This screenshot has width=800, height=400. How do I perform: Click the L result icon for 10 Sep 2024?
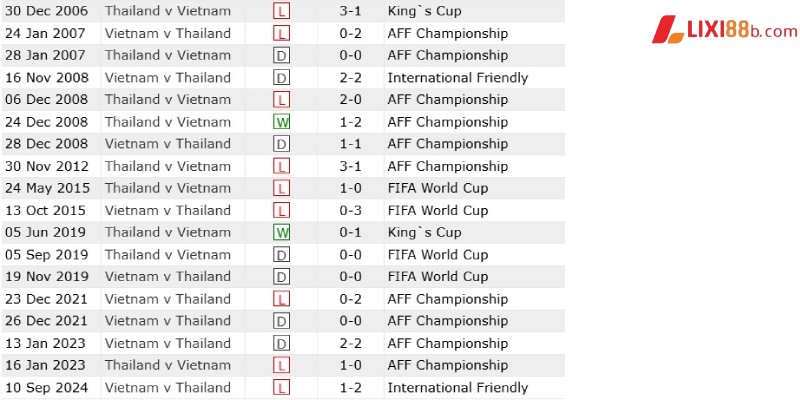point(281,387)
